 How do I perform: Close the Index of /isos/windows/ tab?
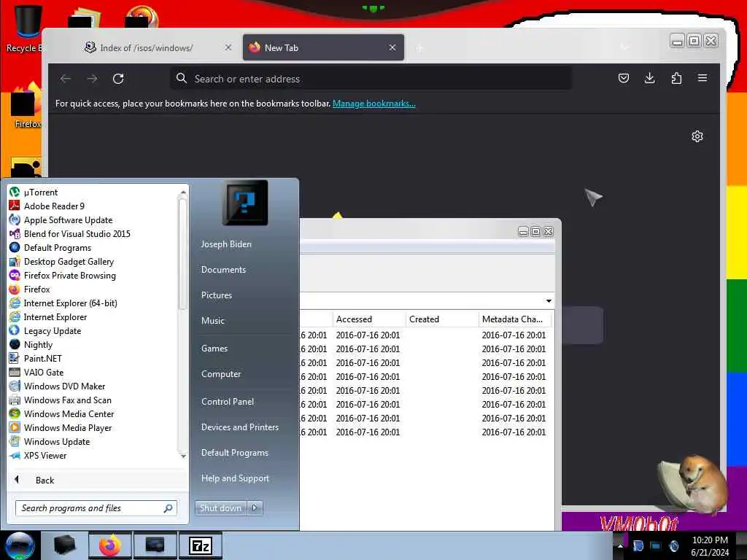228,47
